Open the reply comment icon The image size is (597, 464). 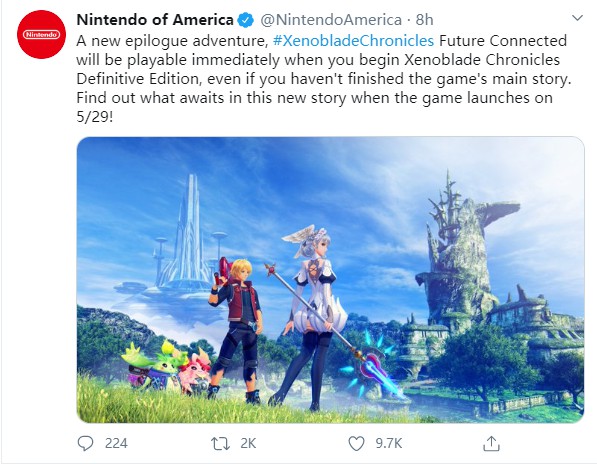(85, 443)
